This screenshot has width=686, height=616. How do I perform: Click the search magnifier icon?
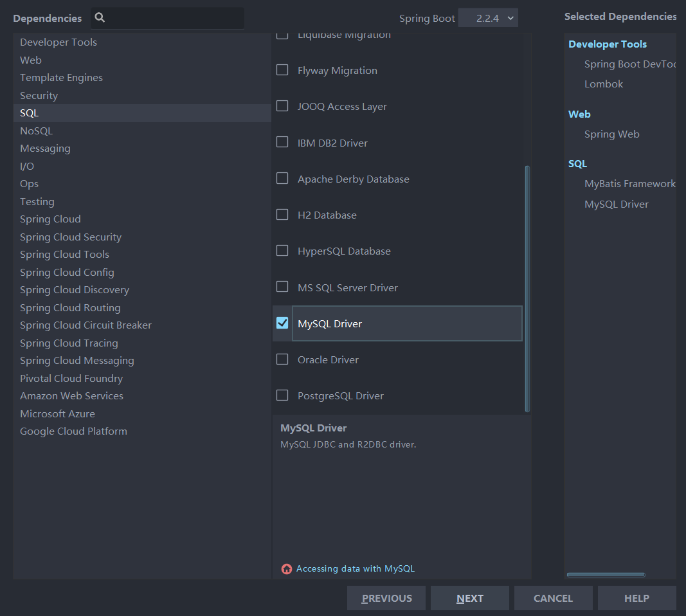[100, 17]
